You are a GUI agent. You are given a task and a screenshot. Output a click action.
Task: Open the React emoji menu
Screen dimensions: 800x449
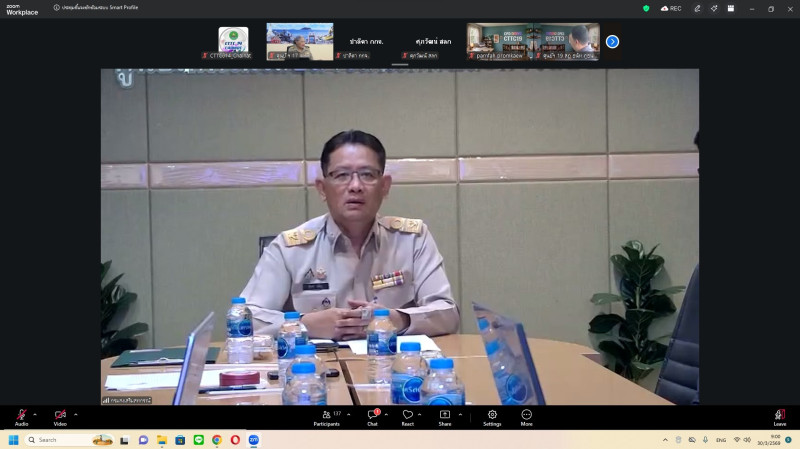pos(407,415)
